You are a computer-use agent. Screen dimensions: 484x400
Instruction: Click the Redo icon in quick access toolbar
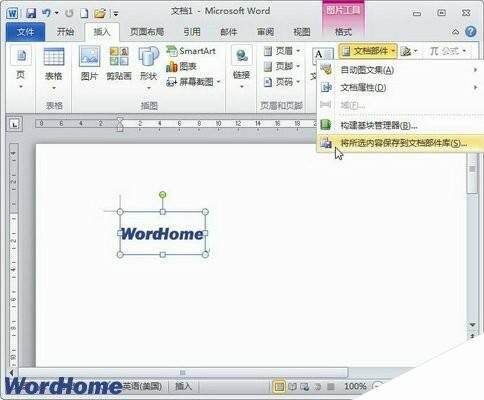click(69, 13)
